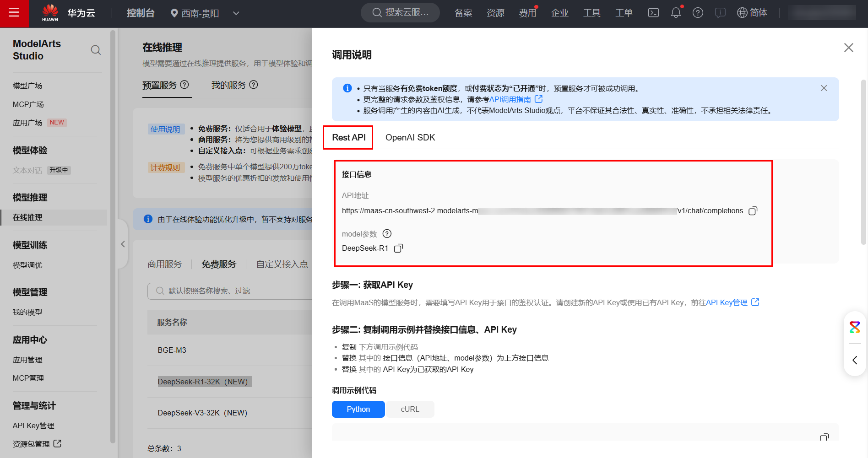
Task: Open the help question mark icon
Action: click(x=698, y=13)
